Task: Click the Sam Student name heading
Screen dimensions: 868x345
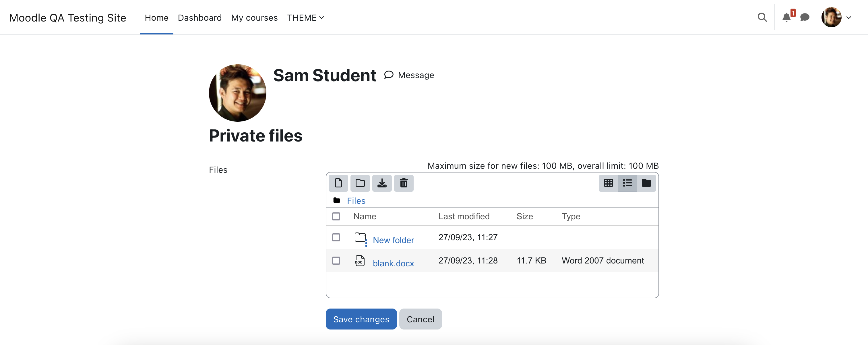Action: [x=324, y=75]
